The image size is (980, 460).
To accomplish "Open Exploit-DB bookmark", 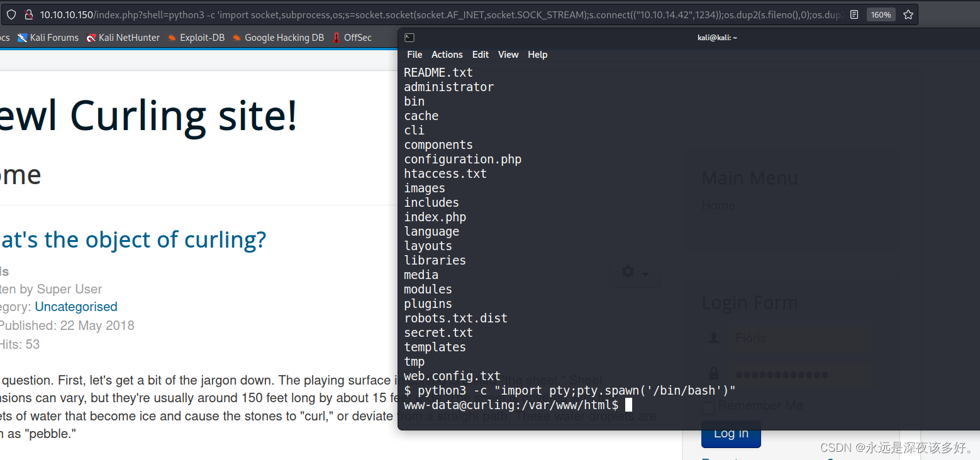I will (x=196, y=38).
